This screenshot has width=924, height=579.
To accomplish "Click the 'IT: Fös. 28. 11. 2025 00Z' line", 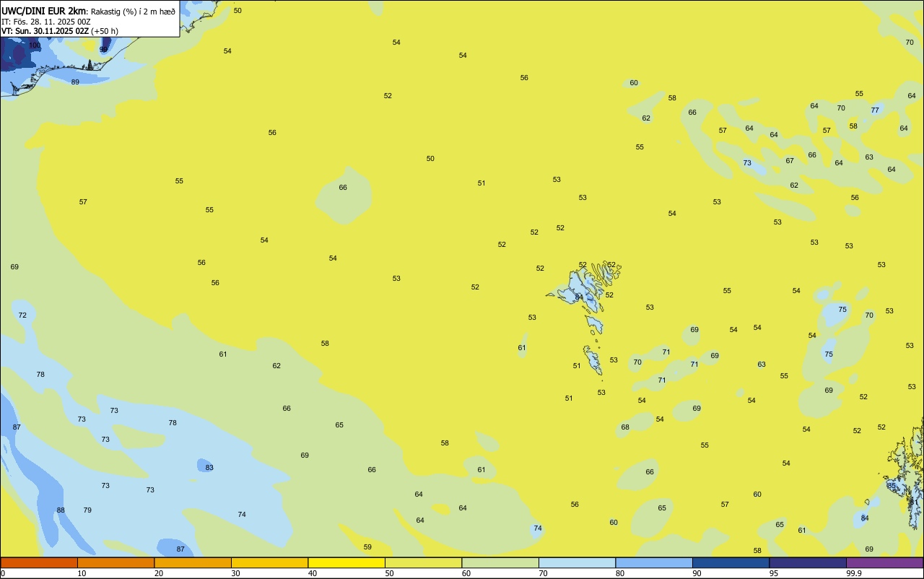I will point(45,22).
